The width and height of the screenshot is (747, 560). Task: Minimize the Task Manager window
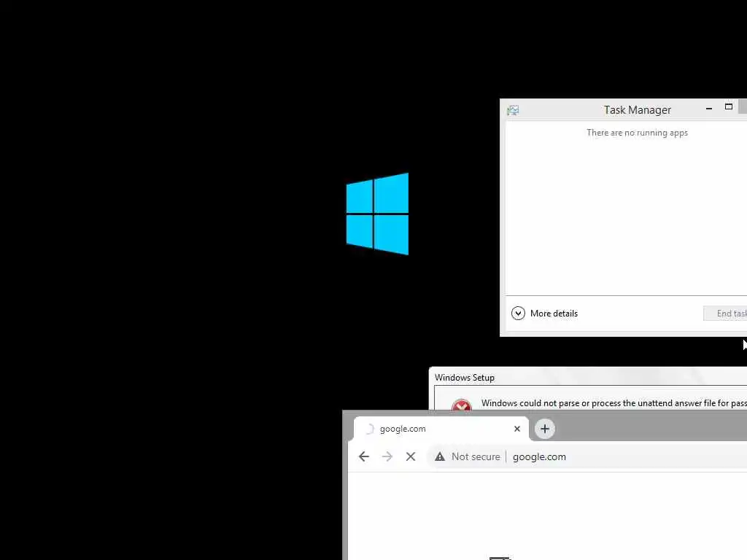tap(709, 109)
